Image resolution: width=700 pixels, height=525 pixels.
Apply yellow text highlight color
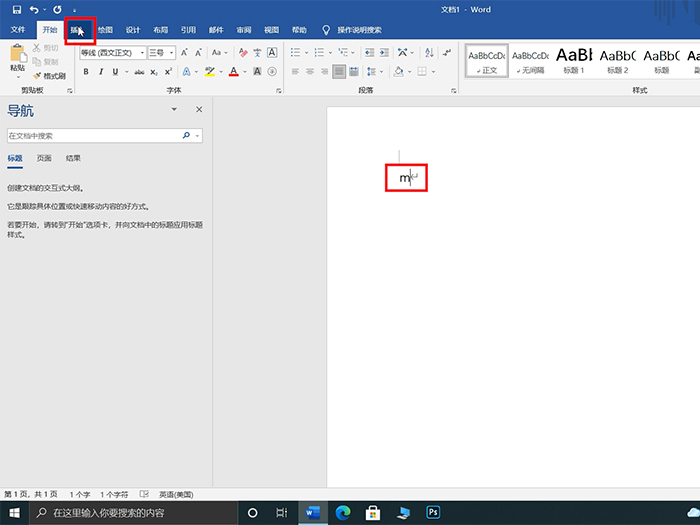[x=210, y=71]
